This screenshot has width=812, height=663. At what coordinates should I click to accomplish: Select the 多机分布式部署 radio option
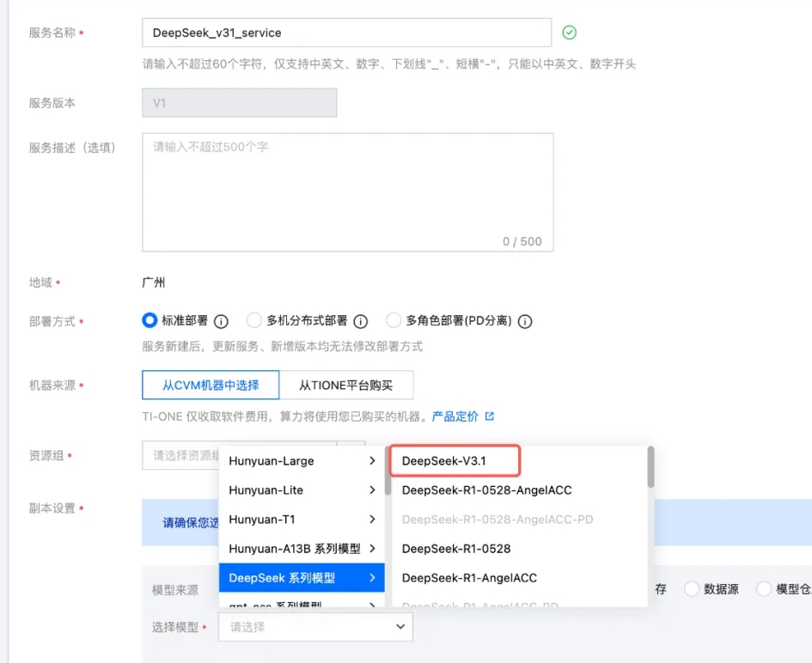(x=254, y=320)
